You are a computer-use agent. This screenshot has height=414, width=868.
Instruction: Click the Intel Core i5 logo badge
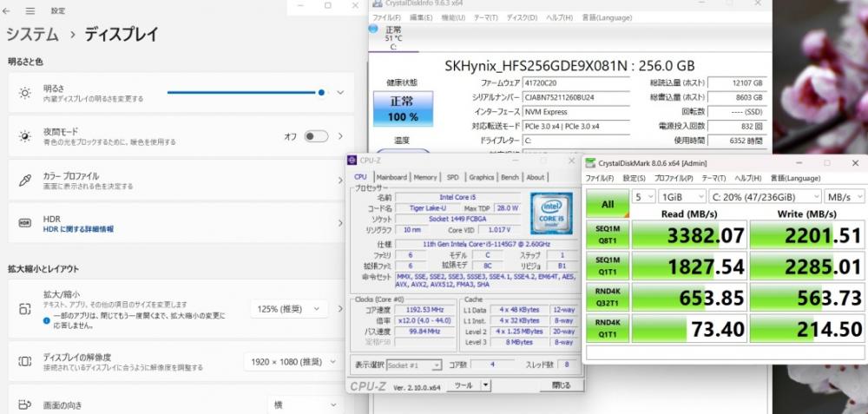pyautogui.click(x=551, y=214)
